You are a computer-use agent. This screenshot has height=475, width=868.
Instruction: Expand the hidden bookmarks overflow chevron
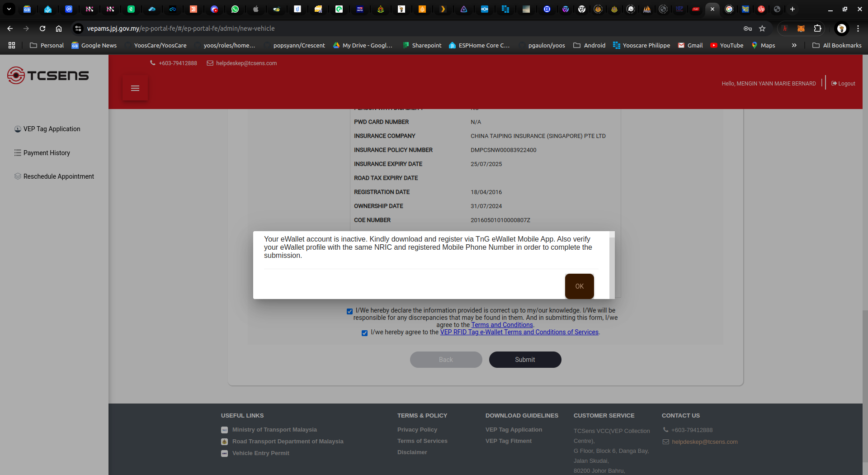click(794, 45)
